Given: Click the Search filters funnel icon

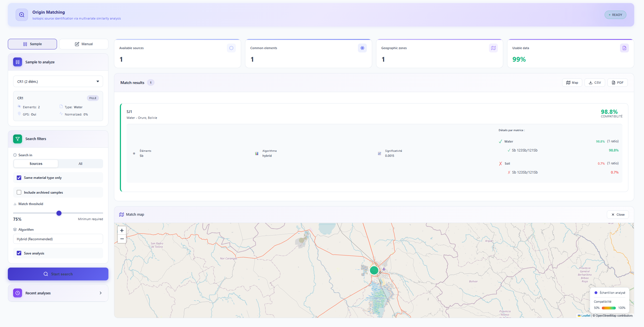Looking at the screenshot, I should pyautogui.click(x=18, y=139).
